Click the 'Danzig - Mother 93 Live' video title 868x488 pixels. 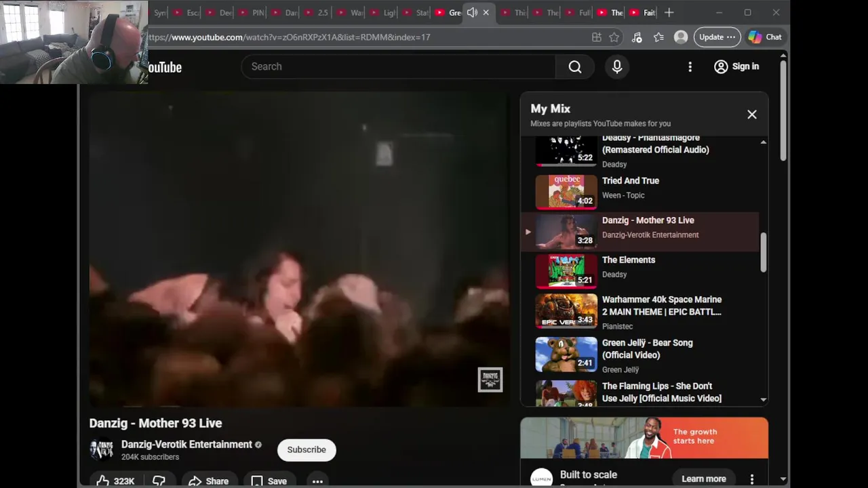(155, 423)
